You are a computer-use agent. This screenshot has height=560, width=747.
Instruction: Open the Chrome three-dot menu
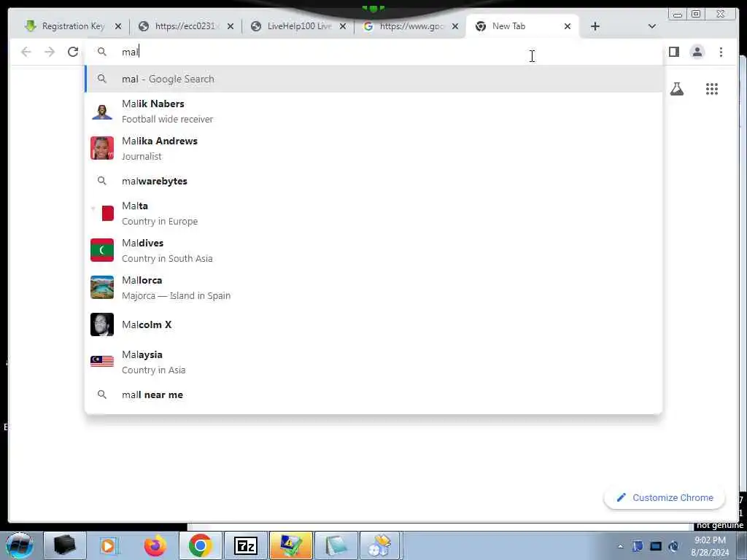(x=721, y=52)
